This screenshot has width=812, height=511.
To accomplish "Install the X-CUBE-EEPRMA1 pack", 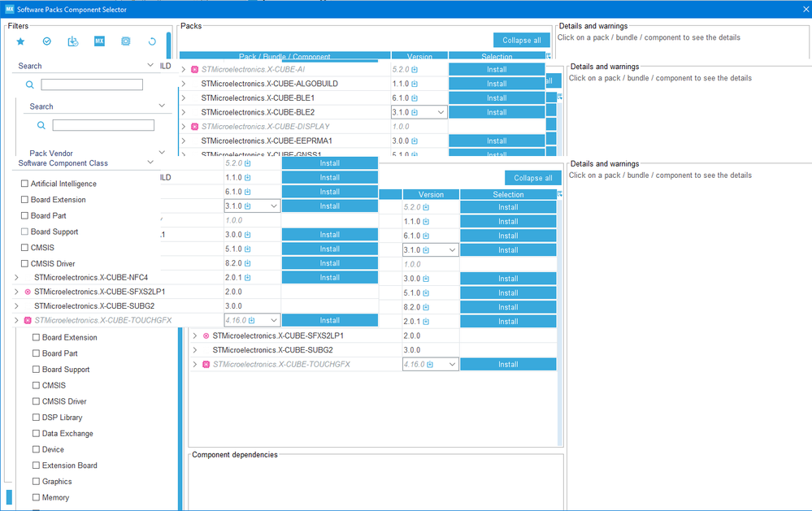I will (x=497, y=141).
